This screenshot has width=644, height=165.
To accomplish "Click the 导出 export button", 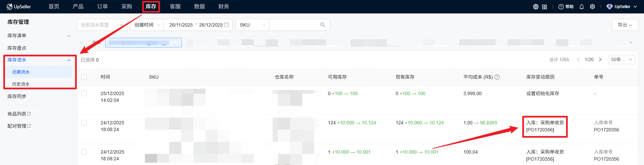I will [624, 25].
